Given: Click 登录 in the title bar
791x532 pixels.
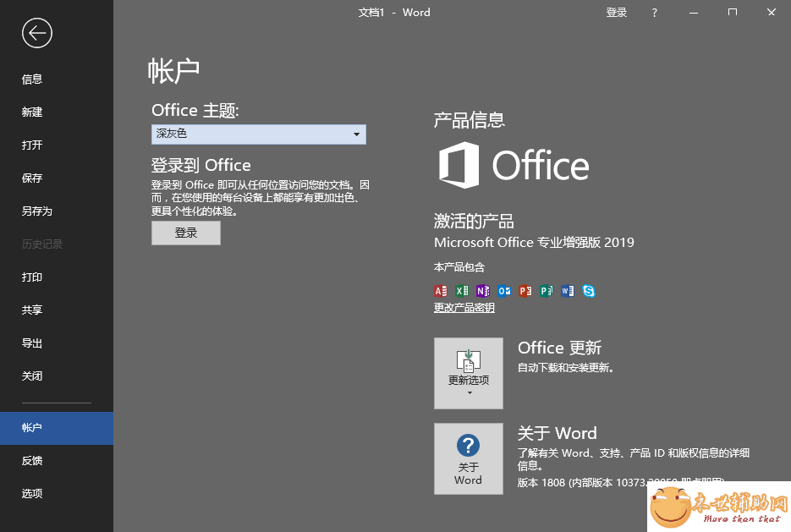Looking at the screenshot, I should pos(617,13).
